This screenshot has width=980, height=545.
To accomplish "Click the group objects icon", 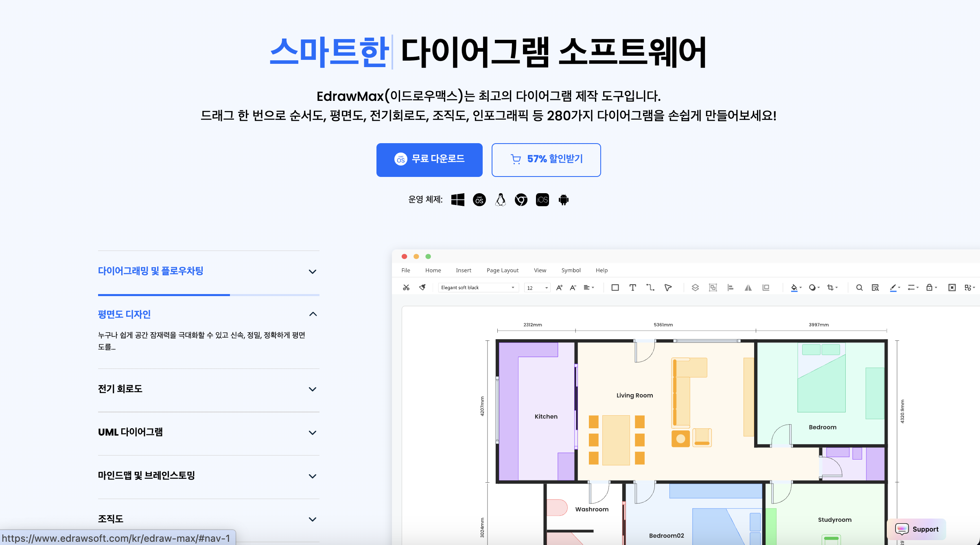I will click(713, 288).
